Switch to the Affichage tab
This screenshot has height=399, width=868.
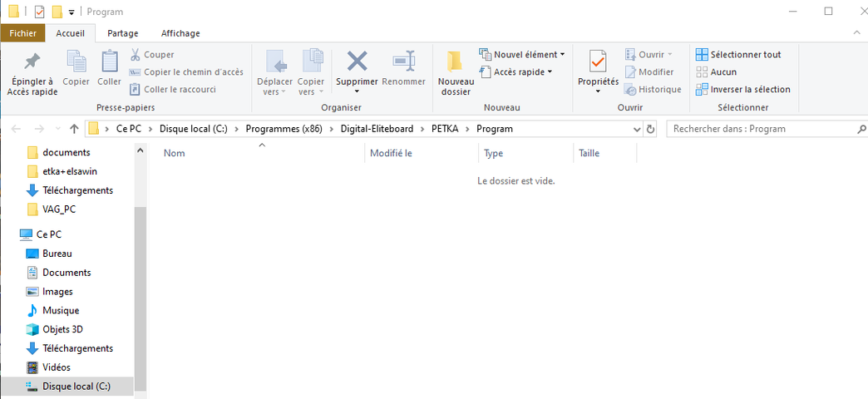[x=180, y=33]
